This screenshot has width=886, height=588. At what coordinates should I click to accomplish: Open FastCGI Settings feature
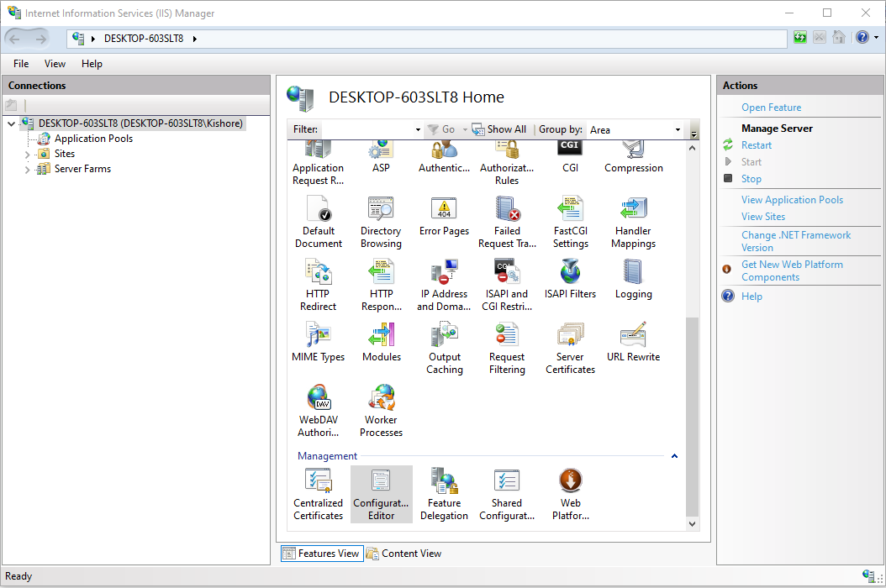coord(570,222)
